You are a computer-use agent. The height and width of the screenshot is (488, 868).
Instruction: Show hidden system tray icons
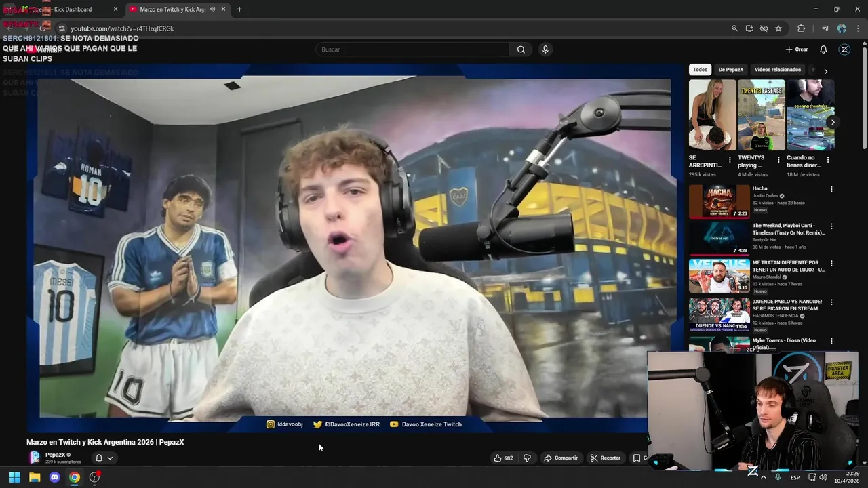point(764,477)
